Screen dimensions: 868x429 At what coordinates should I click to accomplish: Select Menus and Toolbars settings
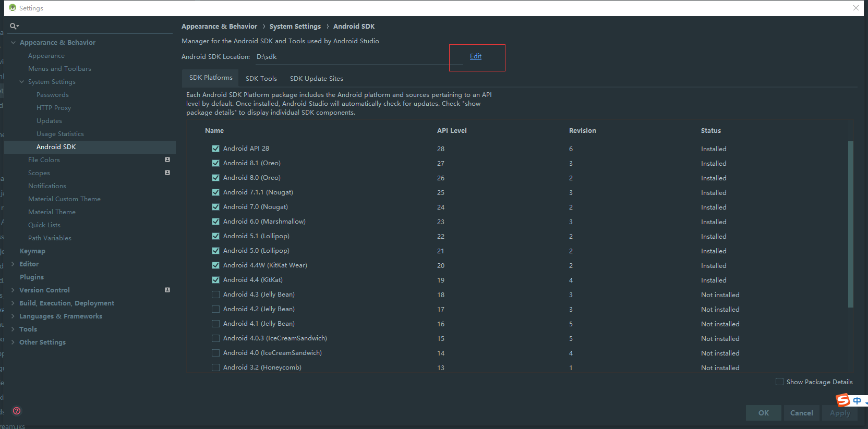point(59,69)
